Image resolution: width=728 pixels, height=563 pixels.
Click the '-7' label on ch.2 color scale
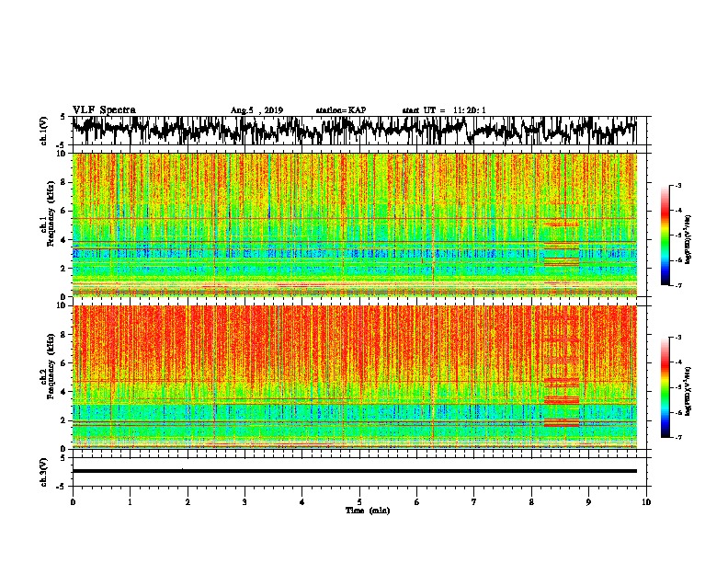(x=677, y=437)
